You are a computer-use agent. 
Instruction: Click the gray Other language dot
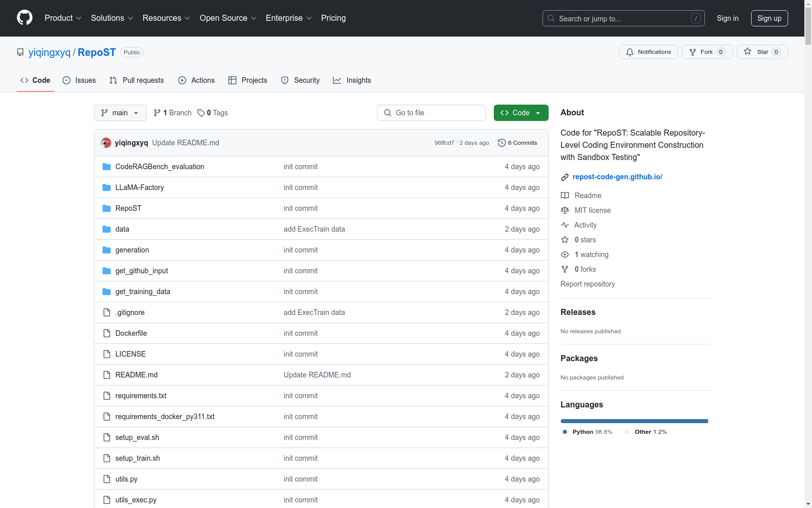click(x=627, y=432)
